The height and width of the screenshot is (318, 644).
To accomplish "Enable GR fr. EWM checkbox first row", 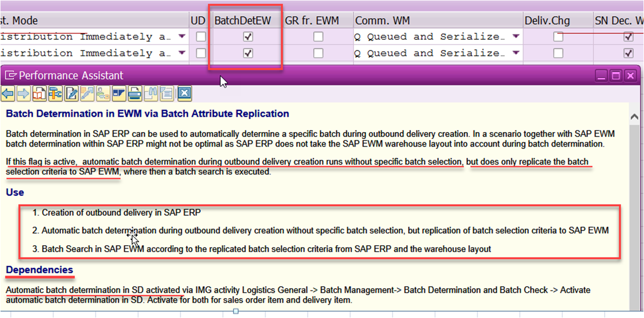I will coord(318,37).
